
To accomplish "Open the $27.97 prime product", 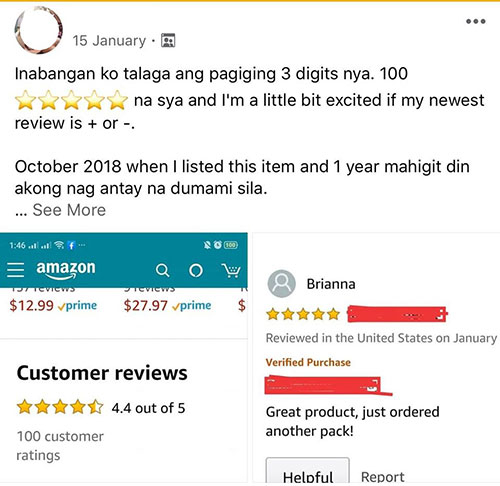I will pyautogui.click(x=167, y=305).
